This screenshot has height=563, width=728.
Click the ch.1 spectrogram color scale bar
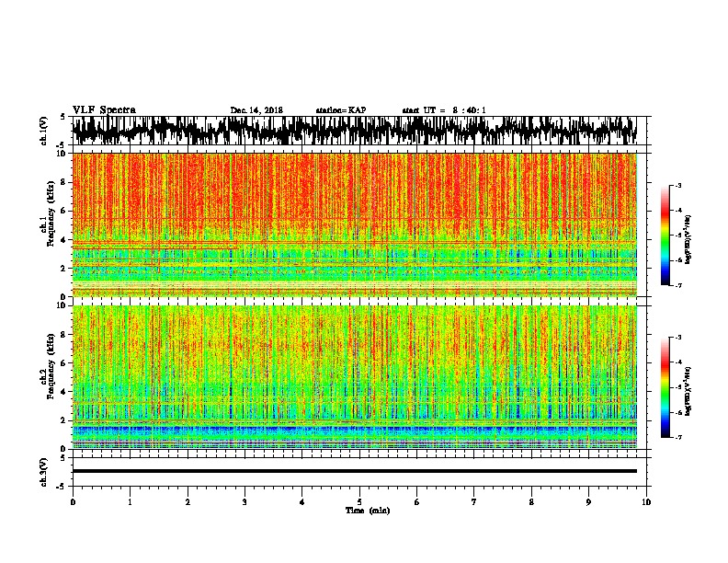665,236
